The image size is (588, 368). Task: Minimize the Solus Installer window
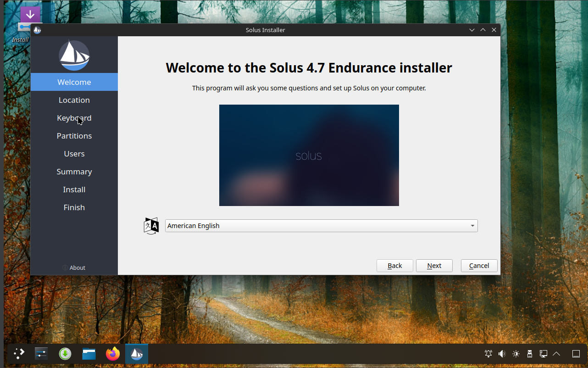coord(472,30)
